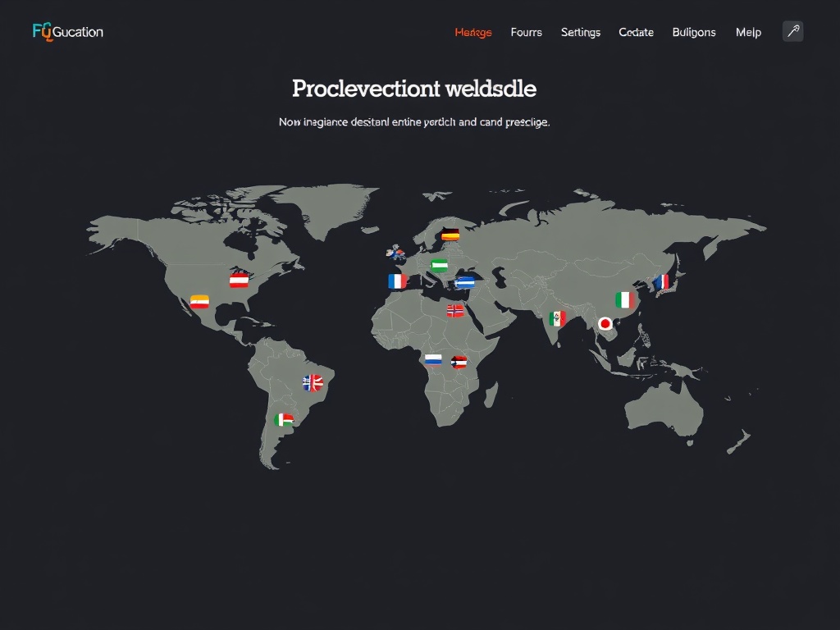Click the yellow-red flag in western United States
The image size is (840, 630).
click(x=199, y=302)
